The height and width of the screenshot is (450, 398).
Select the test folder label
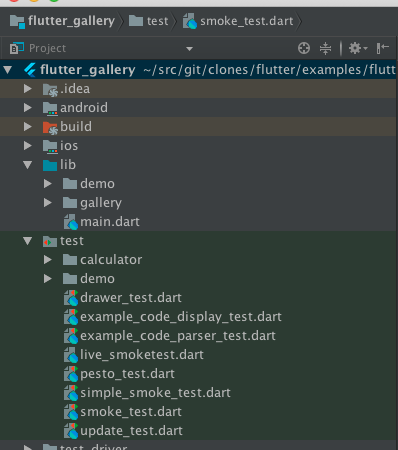(x=72, y=241)
